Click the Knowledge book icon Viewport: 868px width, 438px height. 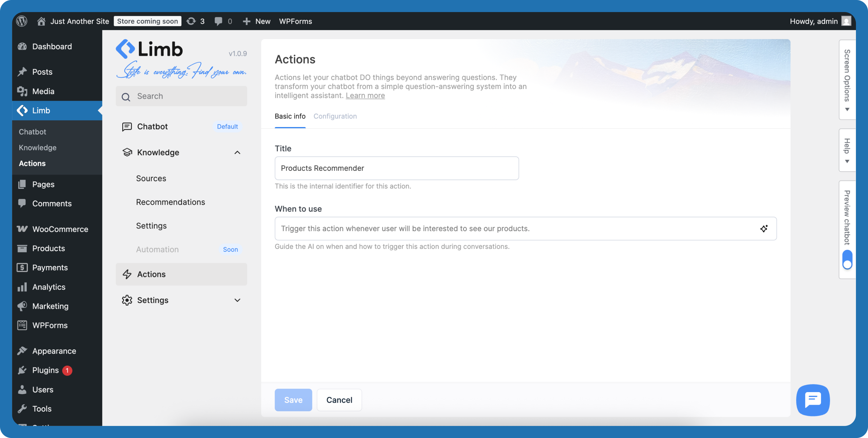click(x=127, y=152)
